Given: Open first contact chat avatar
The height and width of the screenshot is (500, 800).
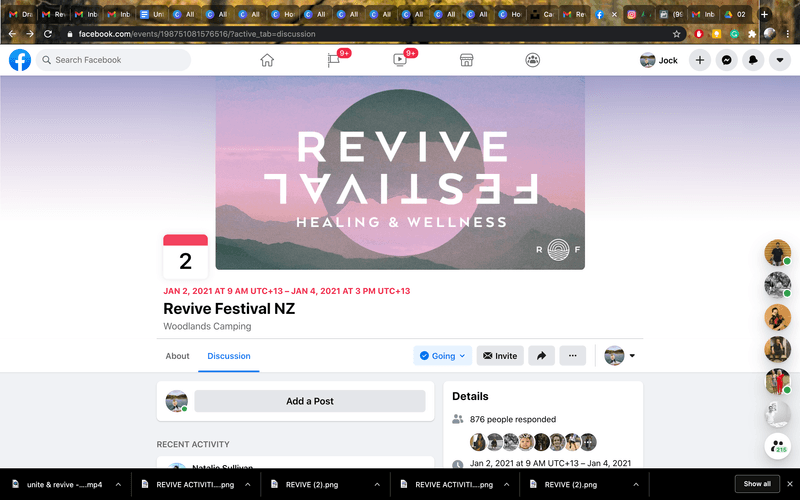Looking at the screenshot, I should 777,253.
